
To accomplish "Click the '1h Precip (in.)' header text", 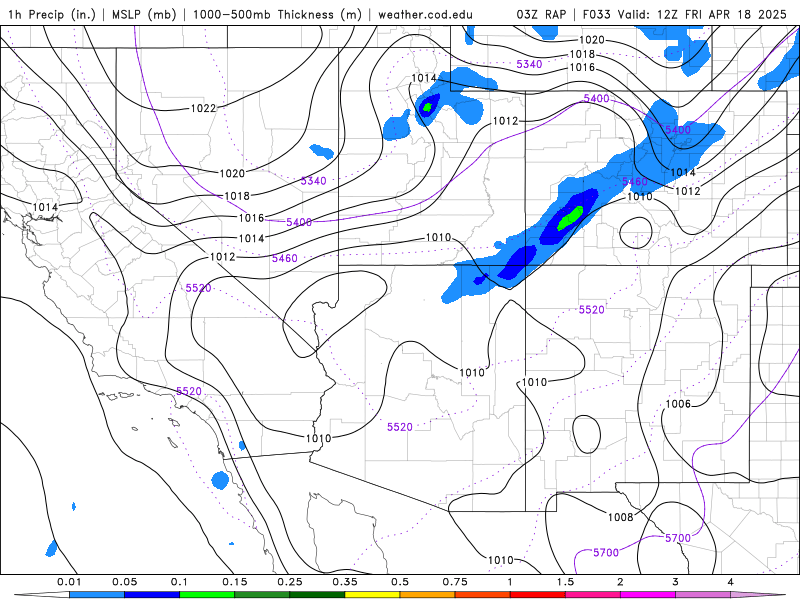I will 52,15.
